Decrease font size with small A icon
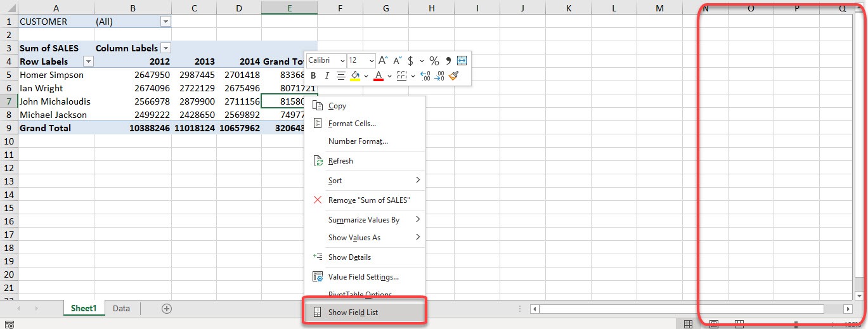The image size is (868, 329). pyautogui.click(x=397, y=61)
